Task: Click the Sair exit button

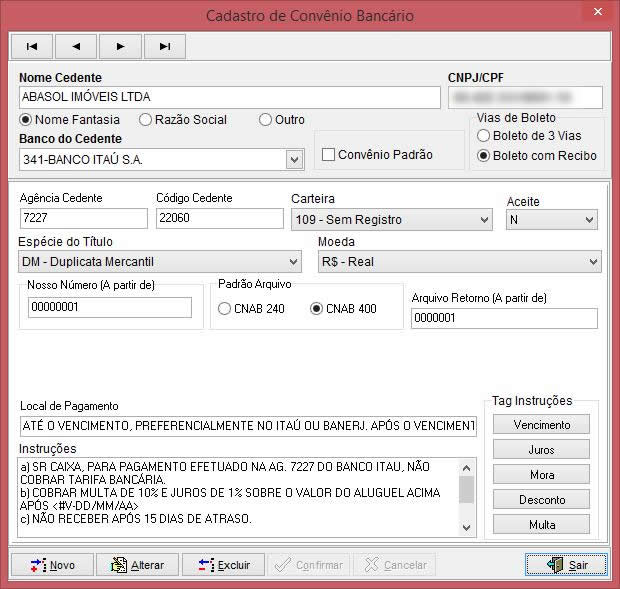Action: [x=565, y=565]
